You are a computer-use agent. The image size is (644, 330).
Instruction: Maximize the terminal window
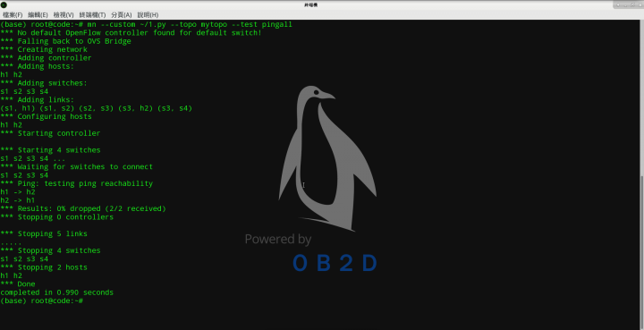(632, 5)
